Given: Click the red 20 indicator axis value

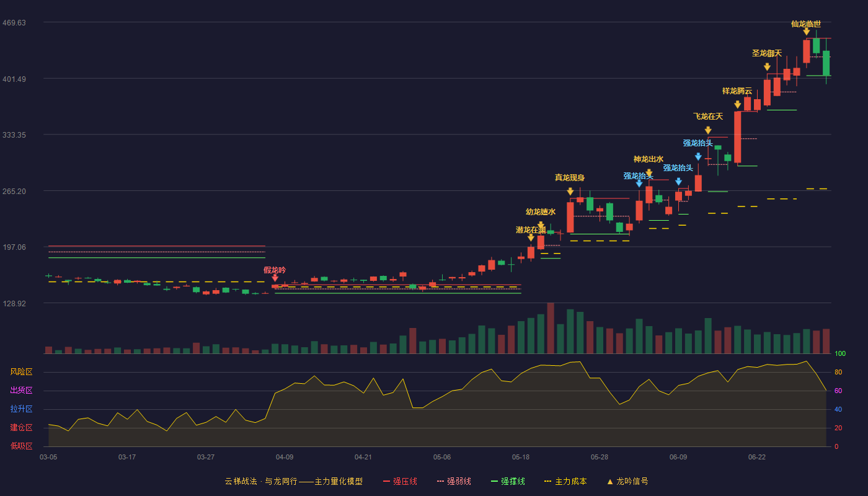Looking at the screenshot, I should (x=838, y=428).
